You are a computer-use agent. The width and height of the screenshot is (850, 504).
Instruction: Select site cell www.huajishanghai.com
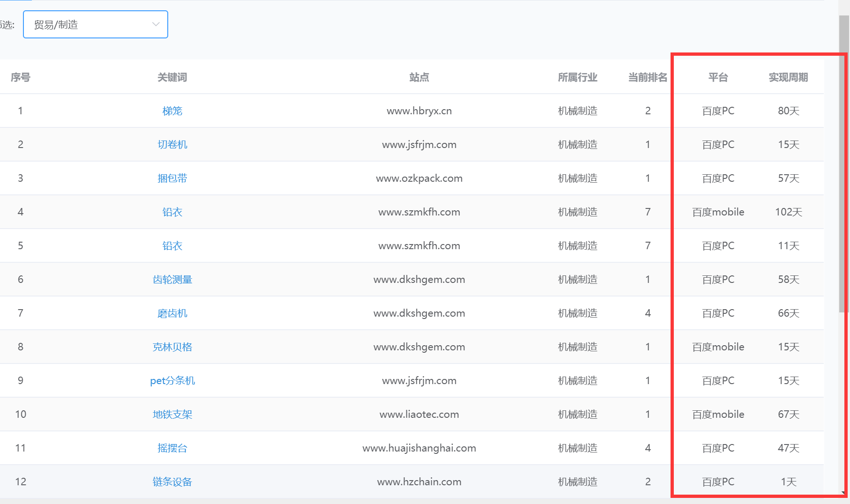(x=419, y=448)
